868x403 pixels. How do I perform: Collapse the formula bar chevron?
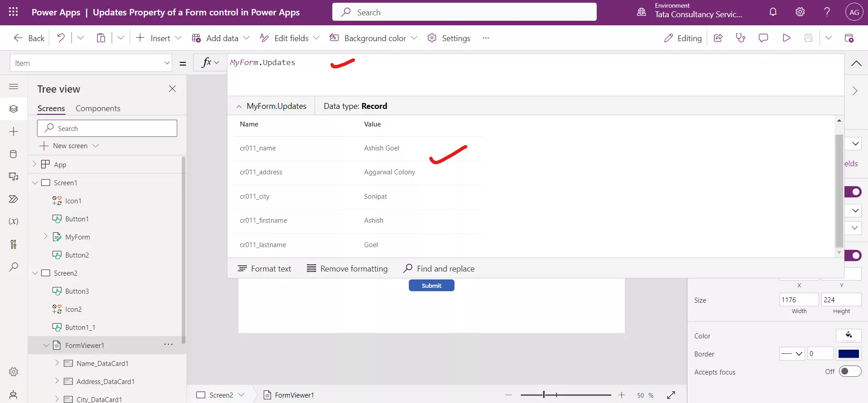tap(856, 63)
